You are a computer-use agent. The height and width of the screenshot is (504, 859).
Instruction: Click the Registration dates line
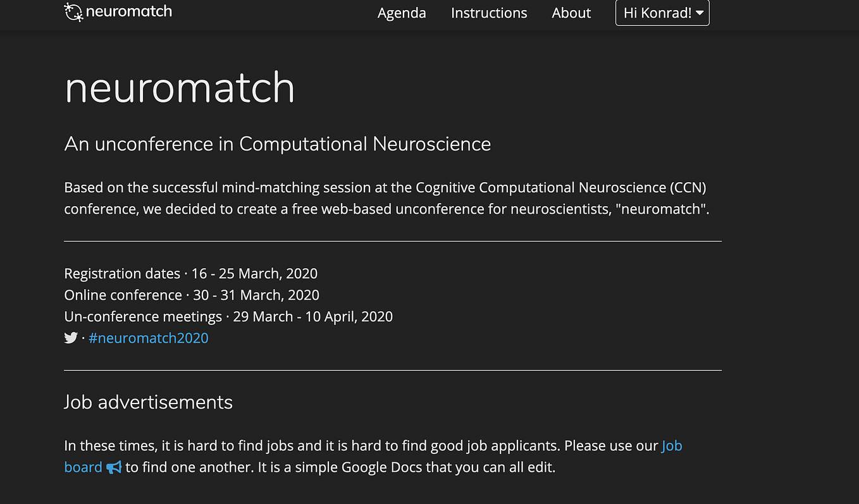pos(190,273)
